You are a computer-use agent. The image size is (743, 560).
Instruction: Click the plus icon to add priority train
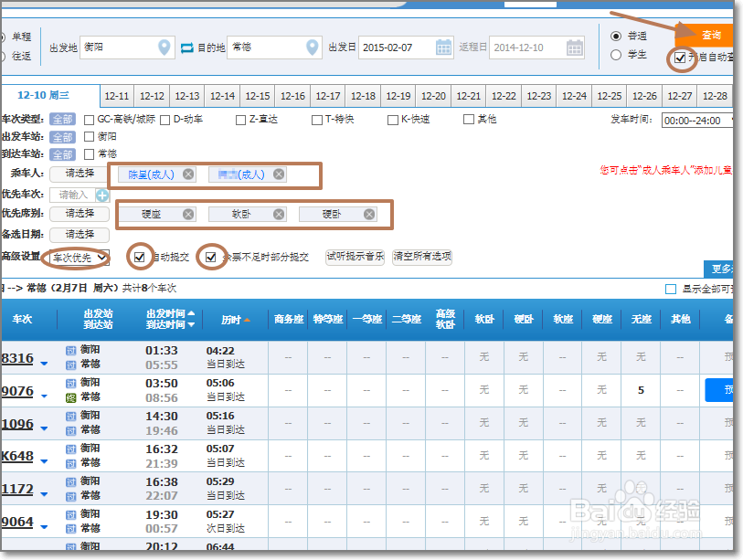[101, 195]
